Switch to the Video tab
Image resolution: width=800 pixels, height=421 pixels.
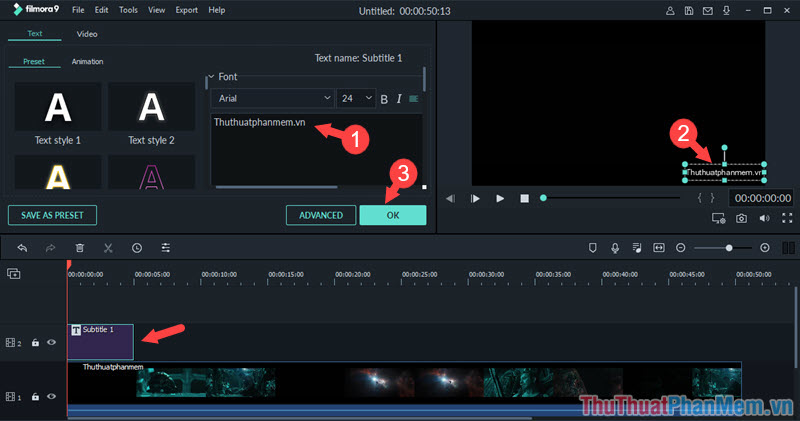[x=87, y=34]
